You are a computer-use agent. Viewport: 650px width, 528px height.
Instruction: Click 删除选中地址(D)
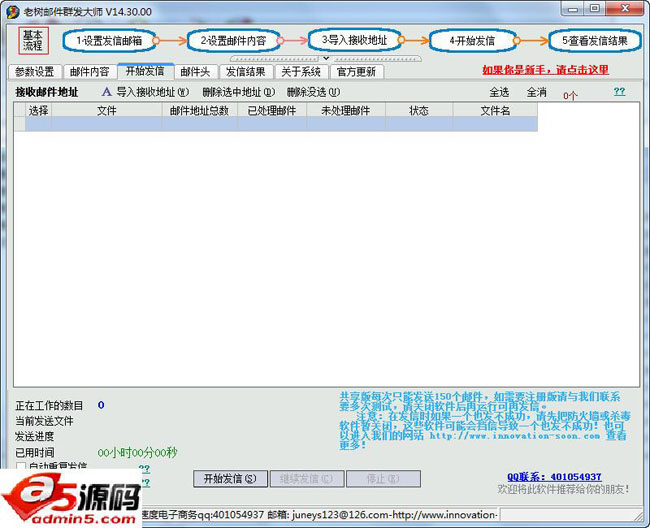(239, 92)
